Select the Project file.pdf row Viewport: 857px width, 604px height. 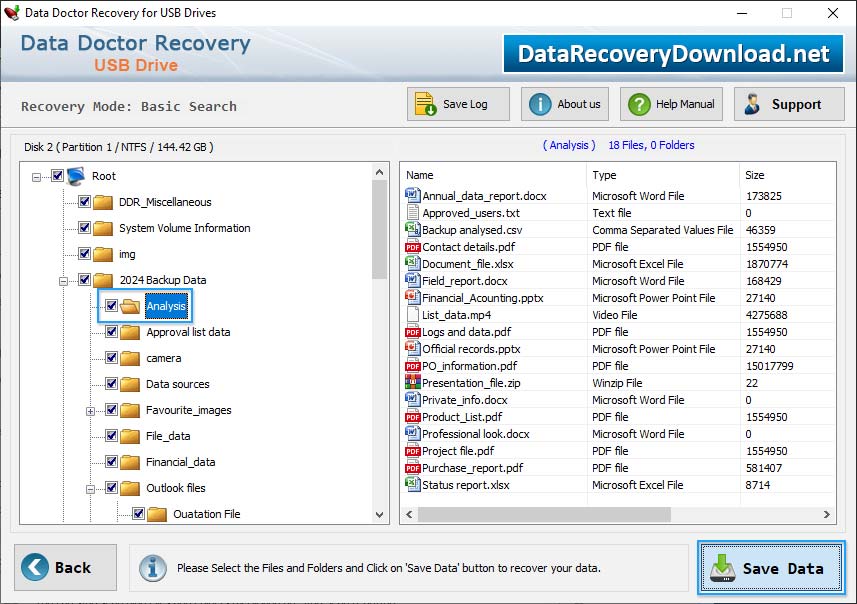coord(618,451)
